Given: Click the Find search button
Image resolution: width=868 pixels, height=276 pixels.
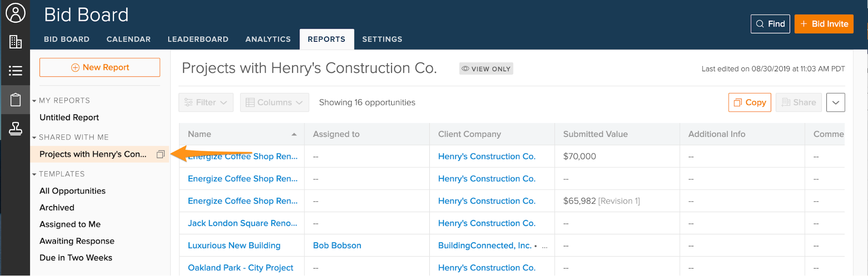Looking at the screenshot, I should coord(770,24).
